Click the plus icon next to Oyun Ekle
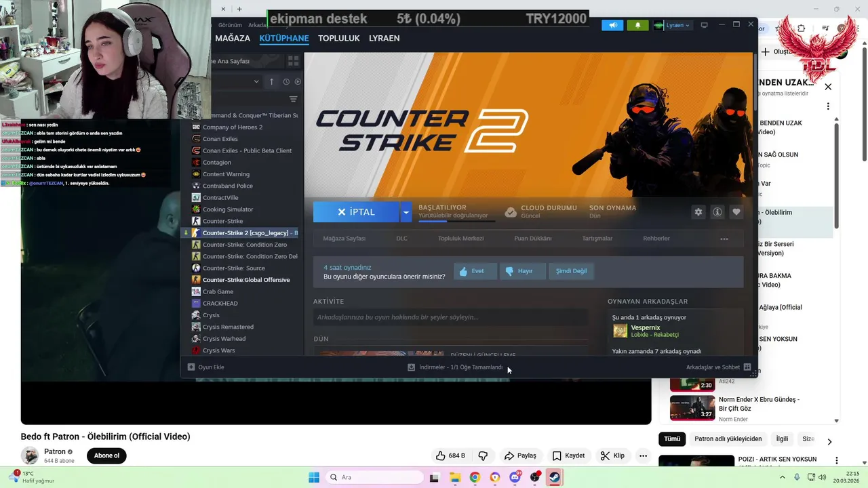This screenshot has height=488, width=868. point(191,367)
